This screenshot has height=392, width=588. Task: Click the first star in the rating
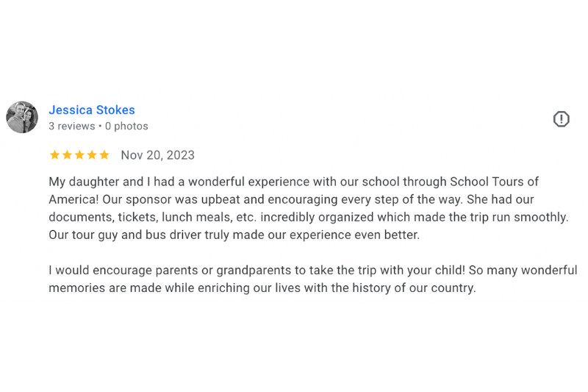pyautogui.click(x=54, y=154)
